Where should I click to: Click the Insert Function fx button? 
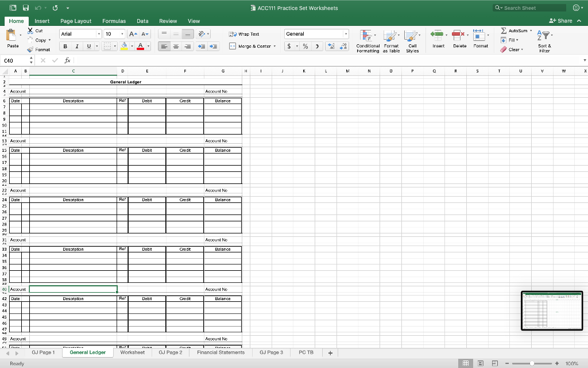tap(68, 60)
